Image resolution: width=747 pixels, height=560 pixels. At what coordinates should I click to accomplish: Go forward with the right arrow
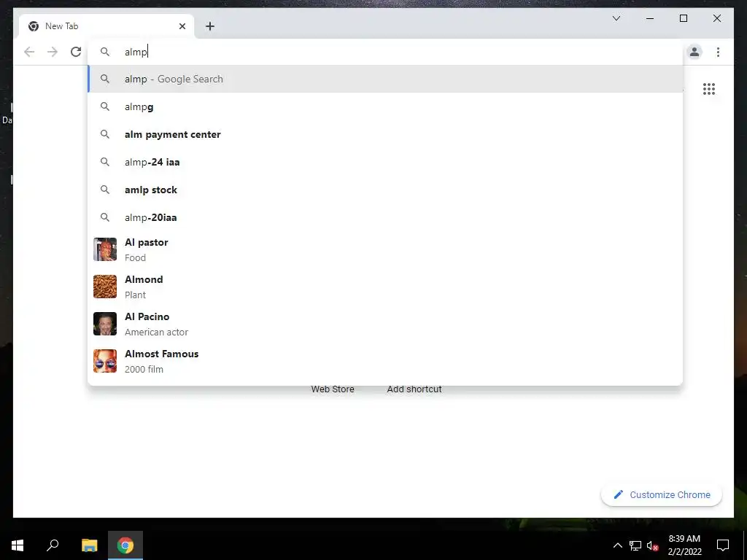(x=53, y=52)
